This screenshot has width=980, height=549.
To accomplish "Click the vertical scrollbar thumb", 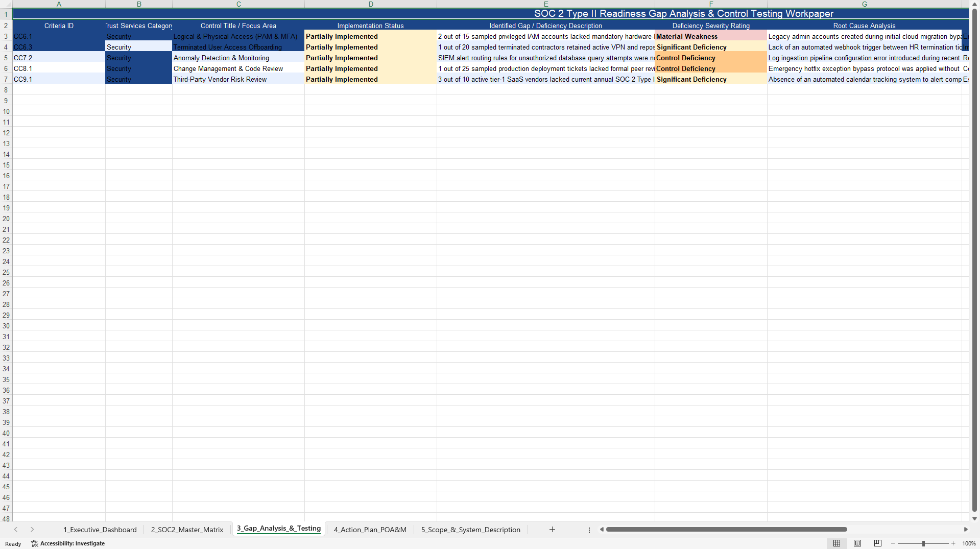I will tap(974, 260).
